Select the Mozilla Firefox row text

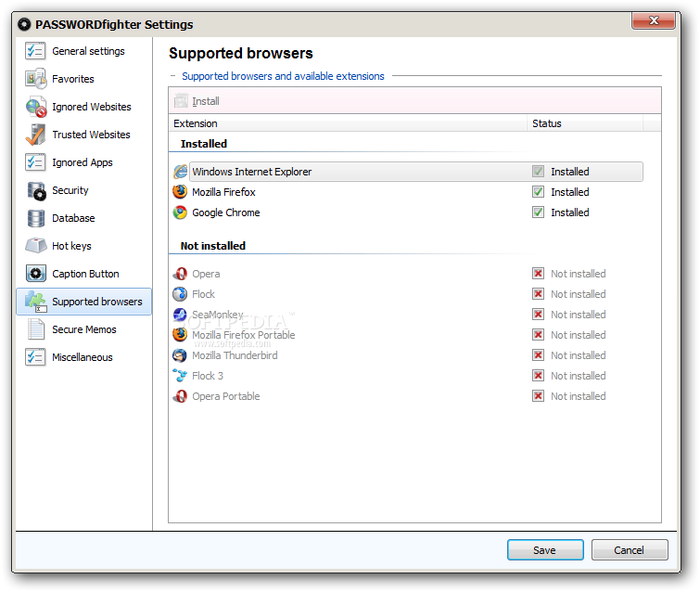coord(223,192)
